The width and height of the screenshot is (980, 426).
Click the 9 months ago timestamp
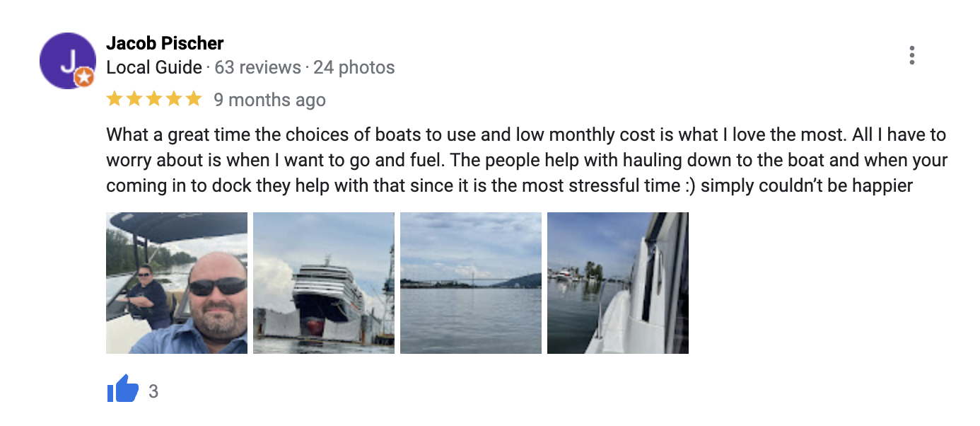coord(270,100)
